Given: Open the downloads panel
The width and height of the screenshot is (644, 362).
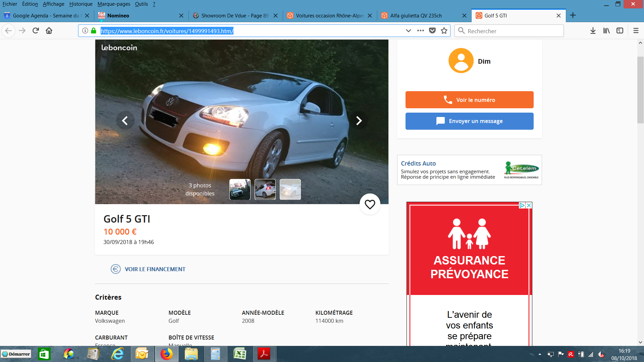Looking at the screenshot, I should click(x=593, y=31).
